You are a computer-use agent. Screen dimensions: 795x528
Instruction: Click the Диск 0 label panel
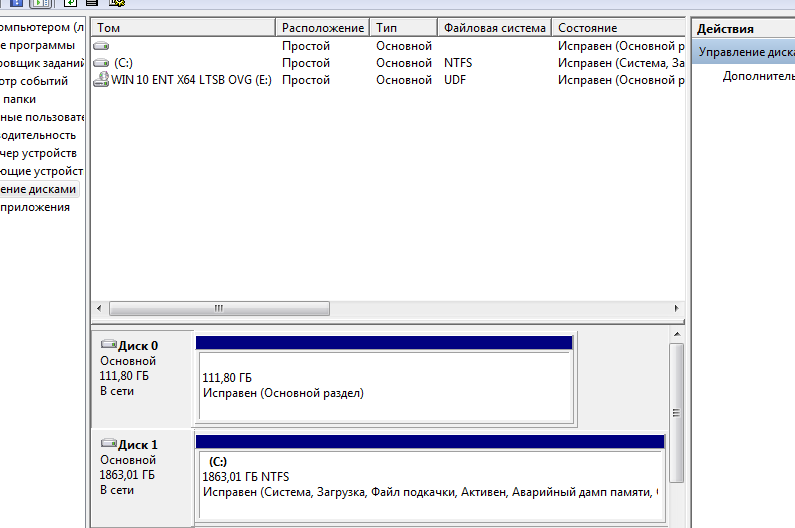pyautogui.click(x=142, y=378)
